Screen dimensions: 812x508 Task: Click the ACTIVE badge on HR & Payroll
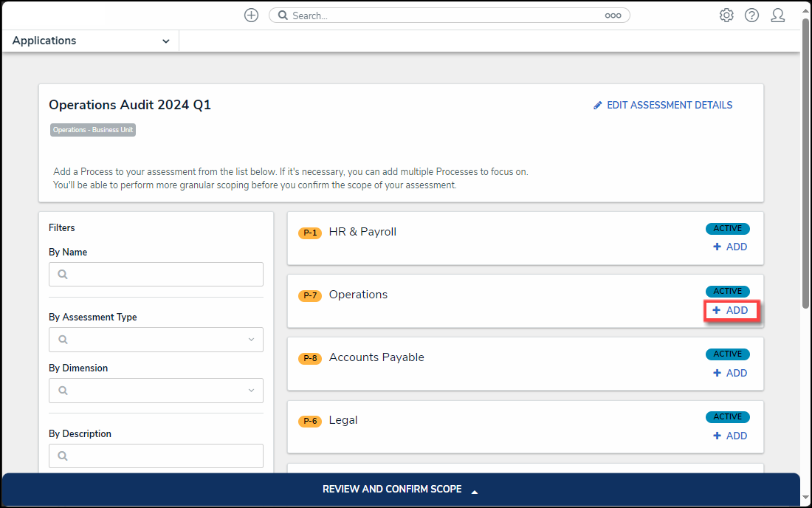click(x=728, y=228)
